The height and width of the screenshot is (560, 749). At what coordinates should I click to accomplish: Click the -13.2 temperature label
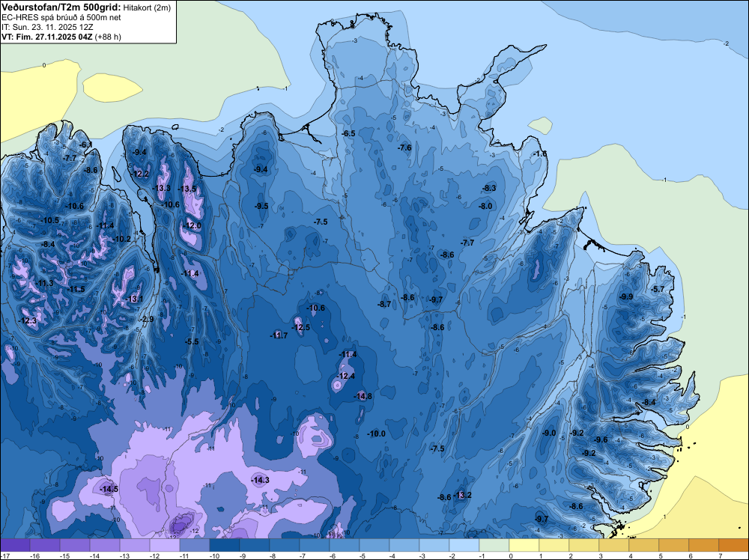point(462,495)
